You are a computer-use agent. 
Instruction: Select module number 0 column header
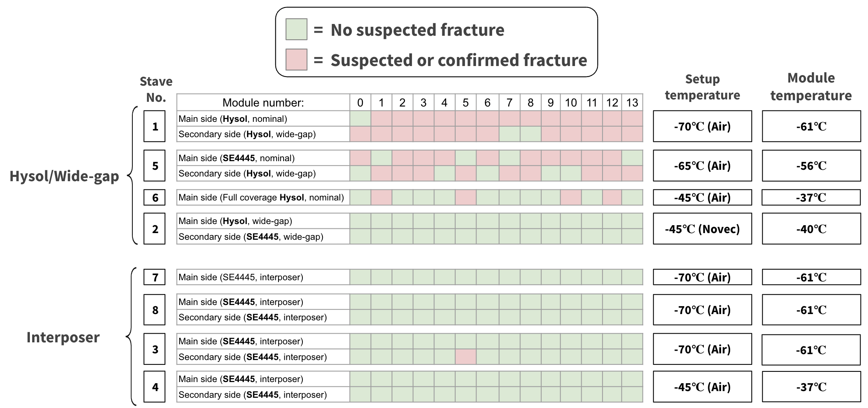(360, 103)
